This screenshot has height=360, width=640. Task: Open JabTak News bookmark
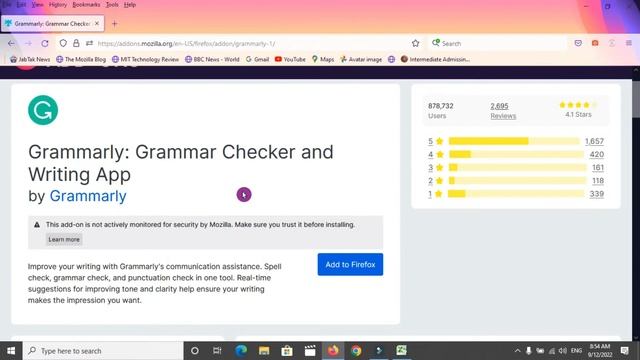coord(30,59)
